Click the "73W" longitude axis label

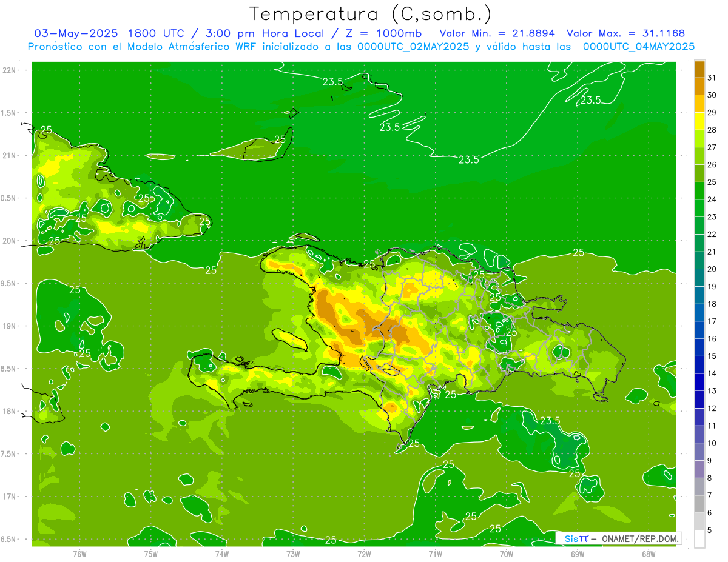tap(293, 554)
